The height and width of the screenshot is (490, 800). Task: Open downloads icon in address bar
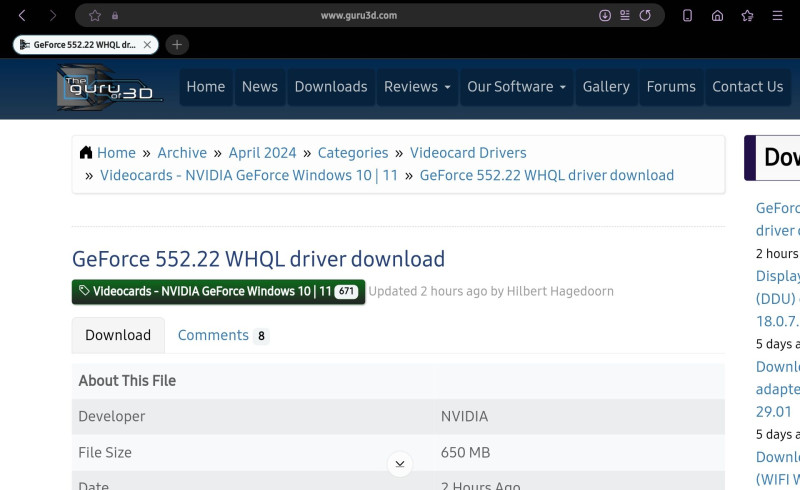point(605,15)
